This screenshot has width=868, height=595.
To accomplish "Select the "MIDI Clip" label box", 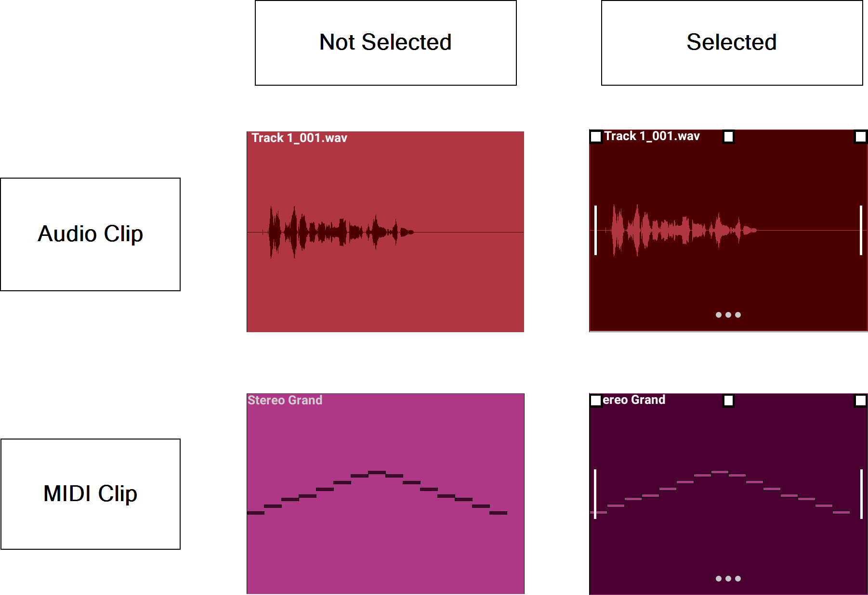I will pos(91,494).
